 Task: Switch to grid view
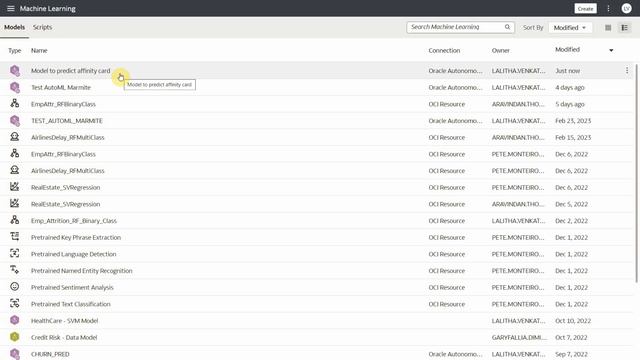(608, 27)
